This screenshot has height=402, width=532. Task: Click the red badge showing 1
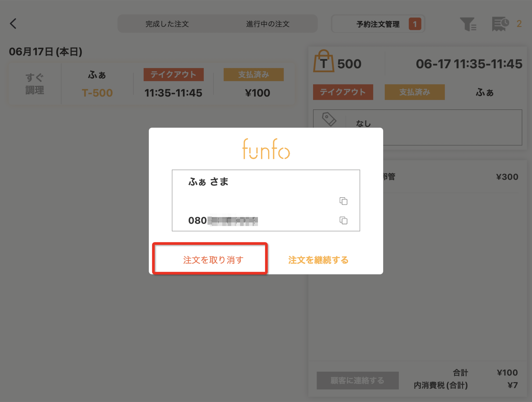point(415,24)
